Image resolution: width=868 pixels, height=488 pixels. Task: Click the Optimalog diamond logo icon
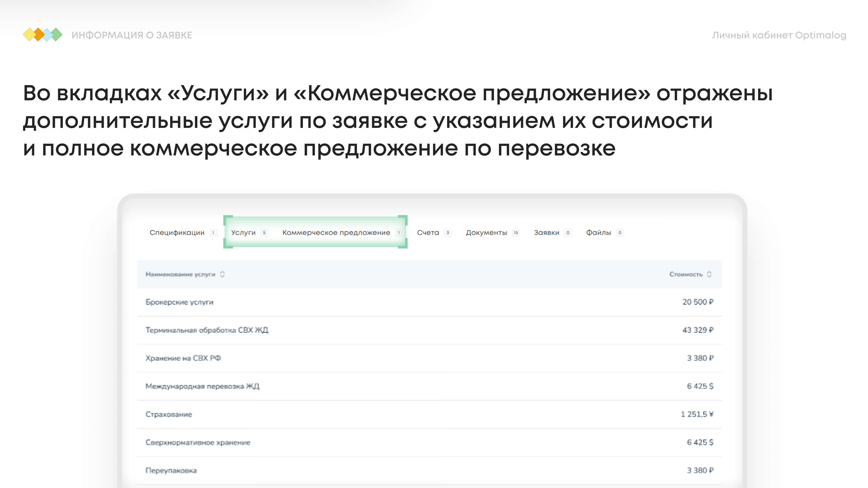tap(42, 35)
